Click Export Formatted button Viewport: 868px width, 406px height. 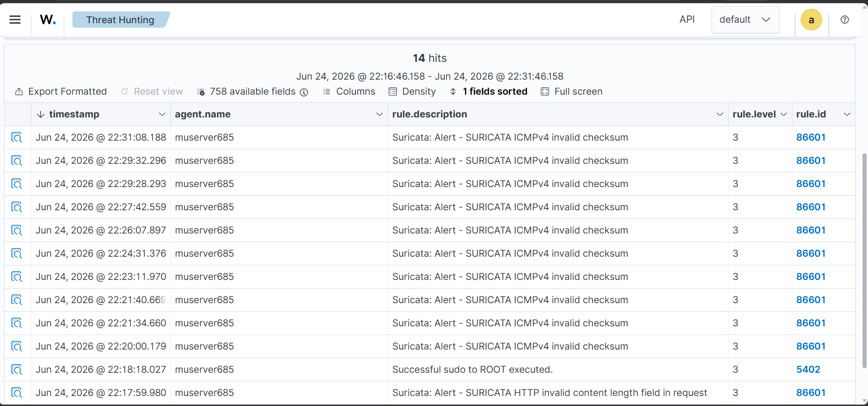tap(61, 91)
